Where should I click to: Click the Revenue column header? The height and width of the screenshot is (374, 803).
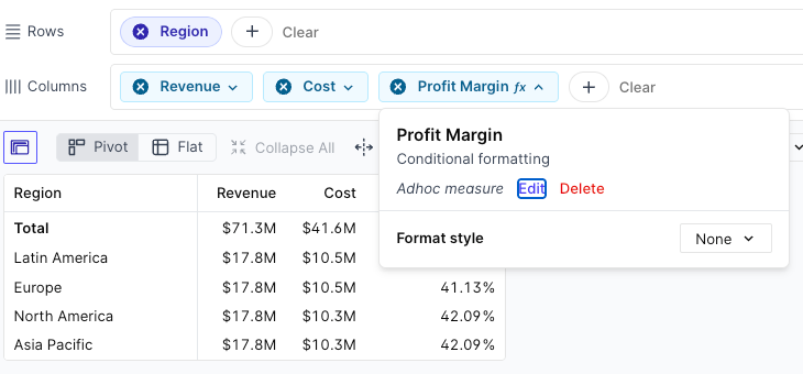coord(246,193)
